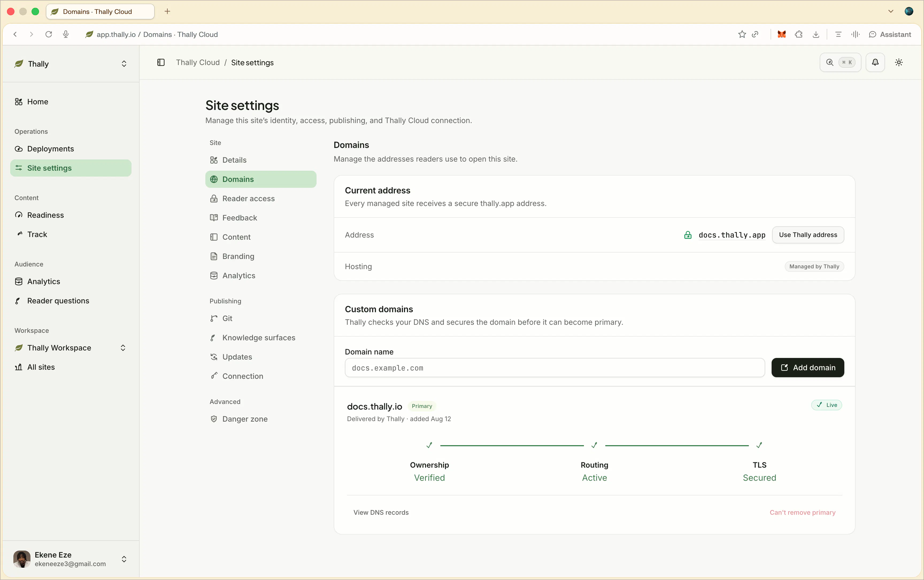Open the Content settings tab

[x=261, y=237]
